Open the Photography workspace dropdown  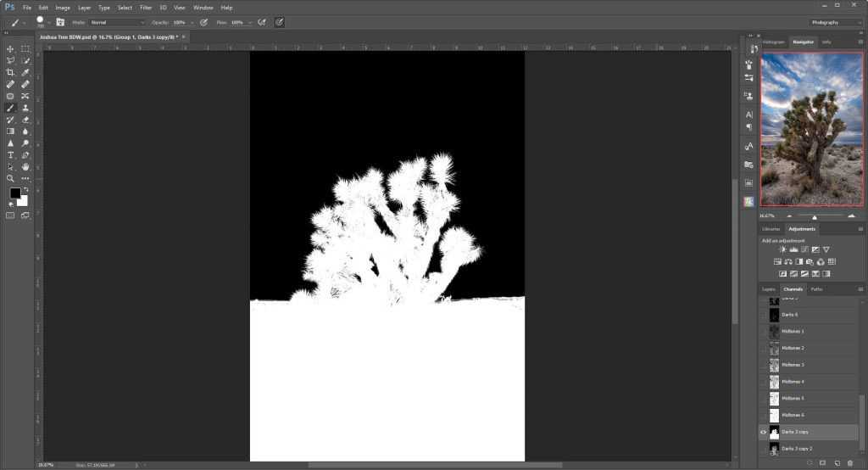point(835,22)
